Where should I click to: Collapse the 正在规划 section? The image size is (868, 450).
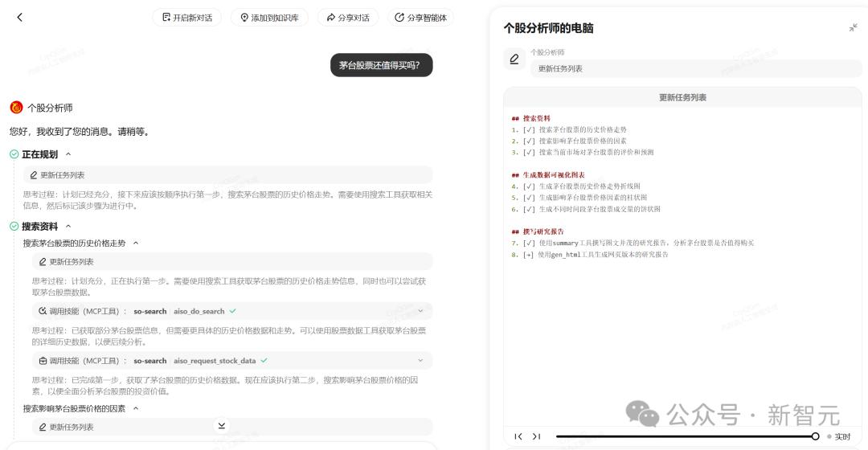pos(68,154)
